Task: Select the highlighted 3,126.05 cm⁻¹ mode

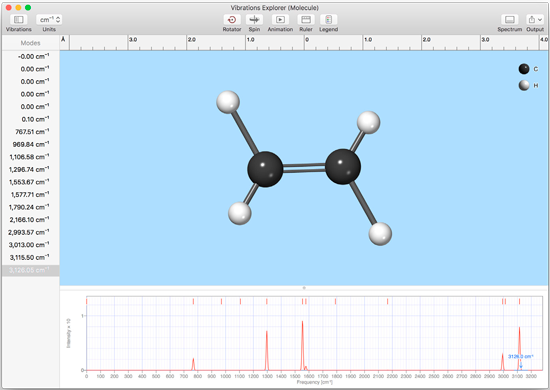Action: [x=31, y=270]
